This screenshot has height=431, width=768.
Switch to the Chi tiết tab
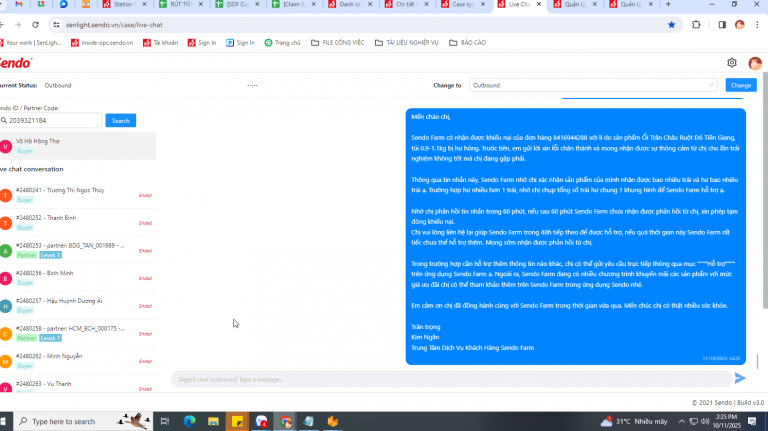[406, 4]
